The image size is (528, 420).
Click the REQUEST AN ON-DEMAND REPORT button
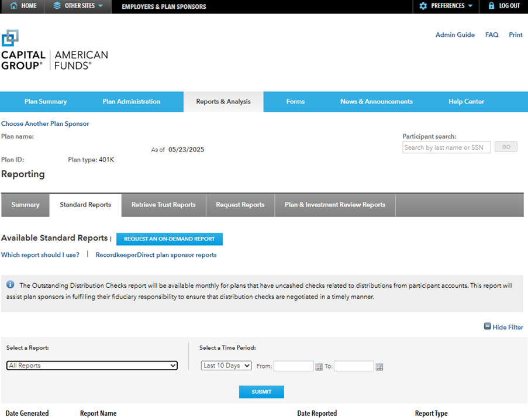click(169, 239)
